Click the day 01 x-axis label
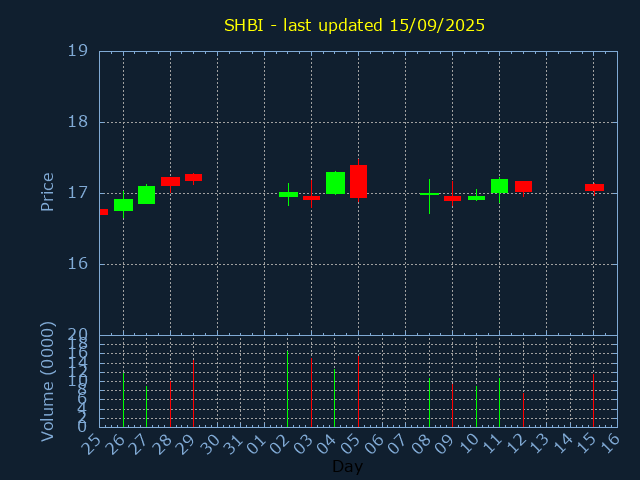 256,444
